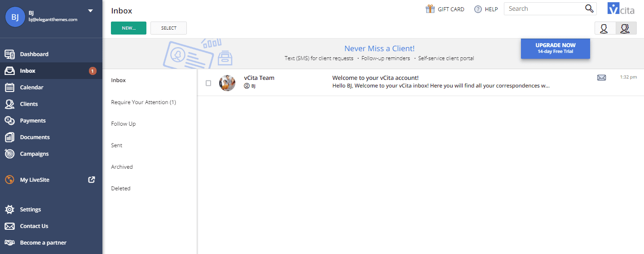Image resolution: width=644 pixels, height=254 pixels.
Task: Click the Inbox tray icon in sidebar
Action: click(9, 71)
